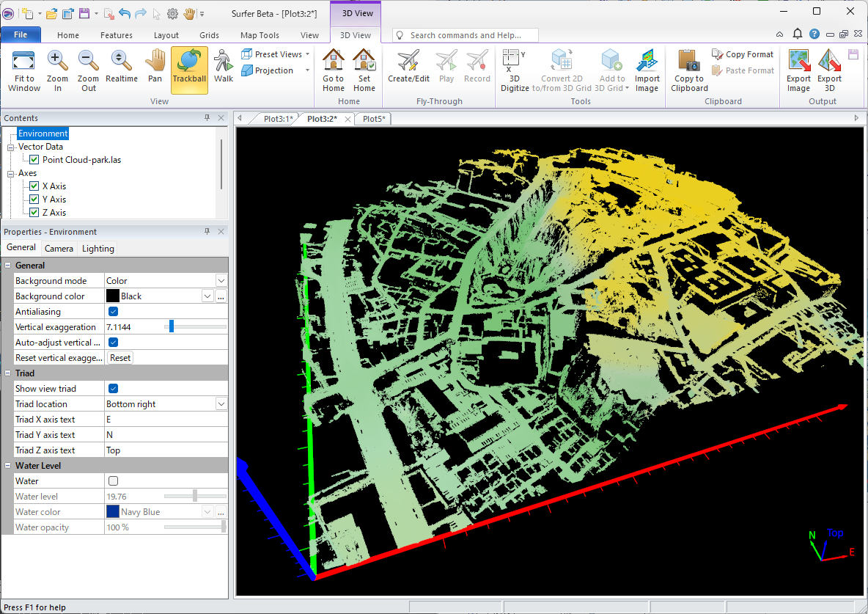The height and width of the screenshot is (614, 868).
Task: Switch to the Camera properties tab
Action: [x=59, y=249]
